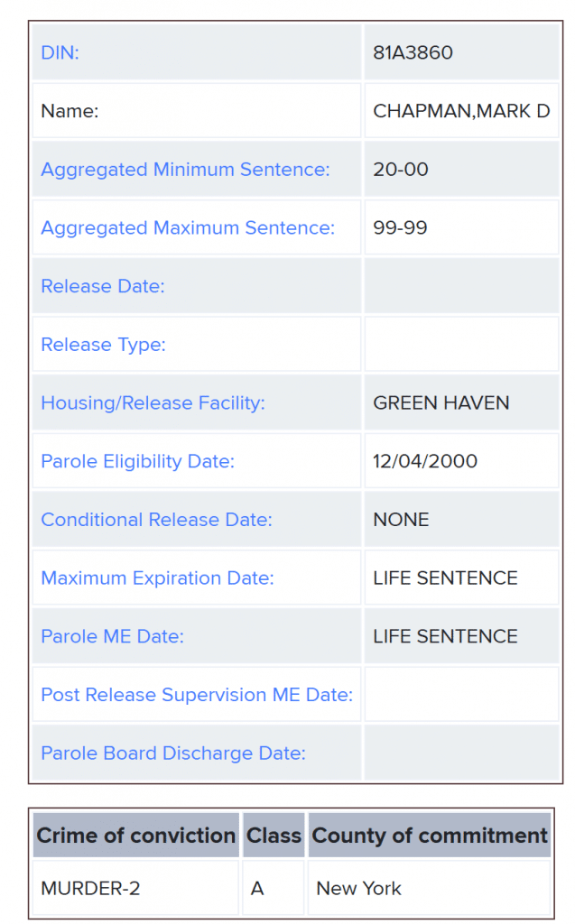Open the Conditional Release Date link
Screen dimensions: 575x924
(x=156, y=520)
